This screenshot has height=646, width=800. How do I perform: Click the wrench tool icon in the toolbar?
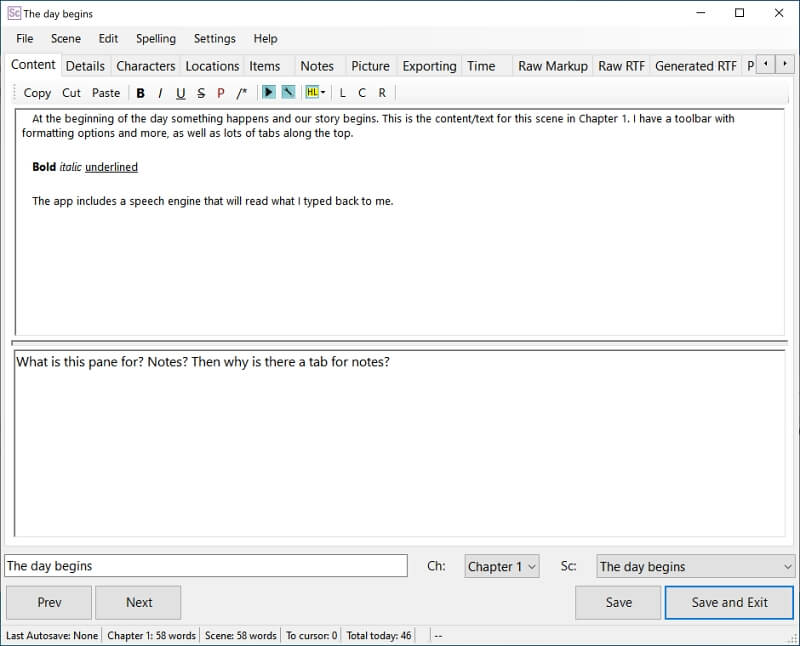point(288,93)
